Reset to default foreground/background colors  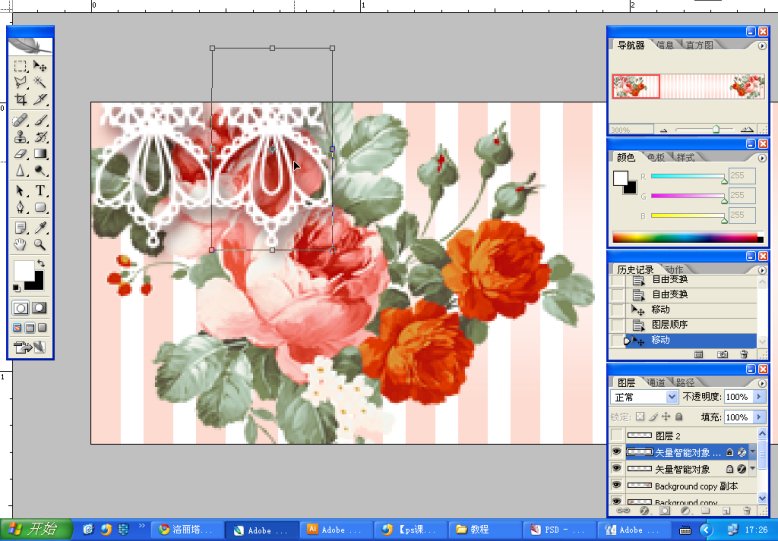(x=17, y=287)
